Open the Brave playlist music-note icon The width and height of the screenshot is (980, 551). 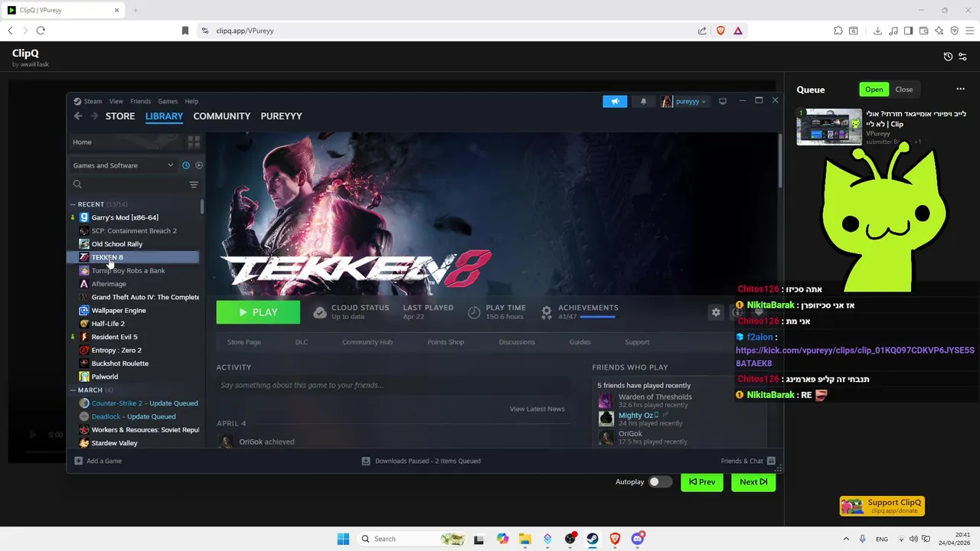coord(893,31)
